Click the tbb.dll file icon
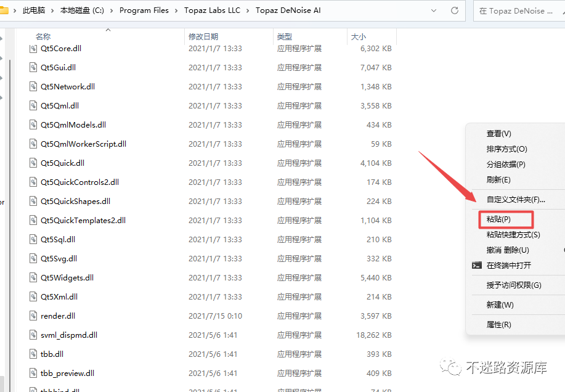This screenshot has width=565, height=392. pos(33,354)
